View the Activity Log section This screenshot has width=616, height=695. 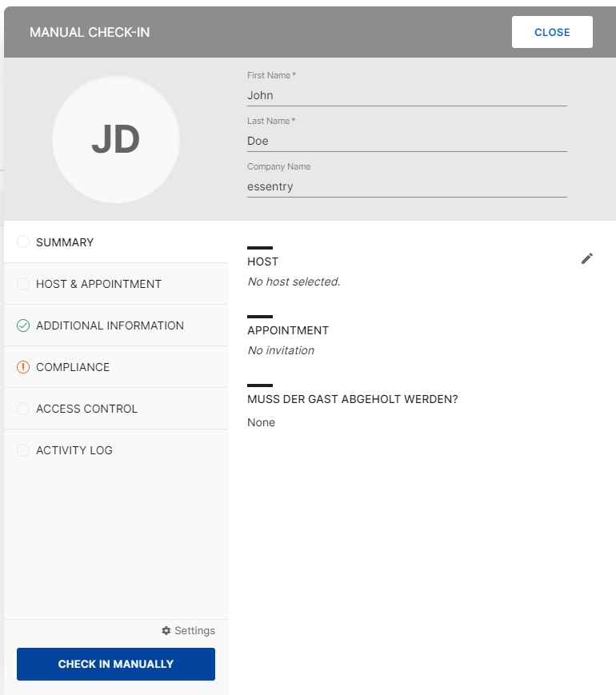pos(116,450)
